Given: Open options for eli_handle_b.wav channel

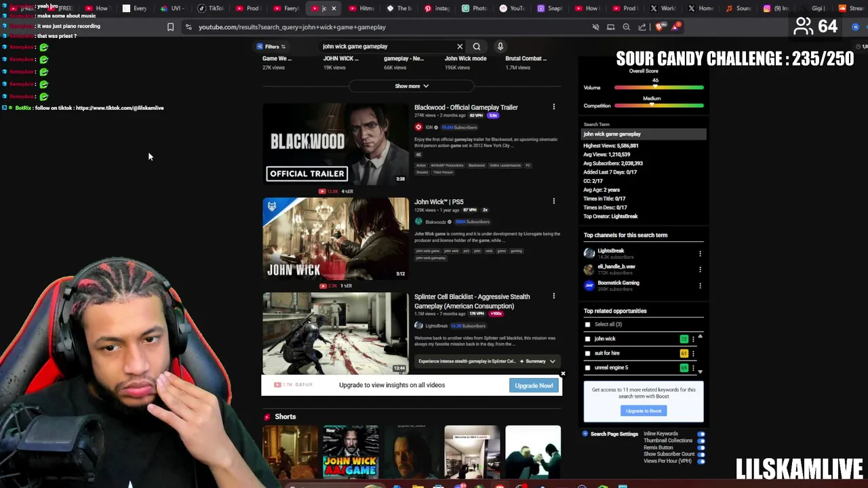Looking at the screenshot, I should click(700, 269).
